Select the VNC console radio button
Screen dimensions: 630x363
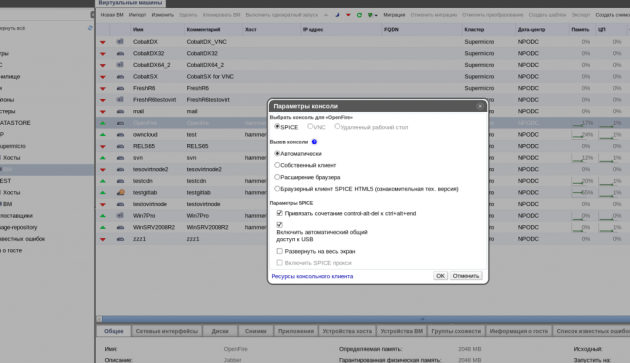pos(310,126)
